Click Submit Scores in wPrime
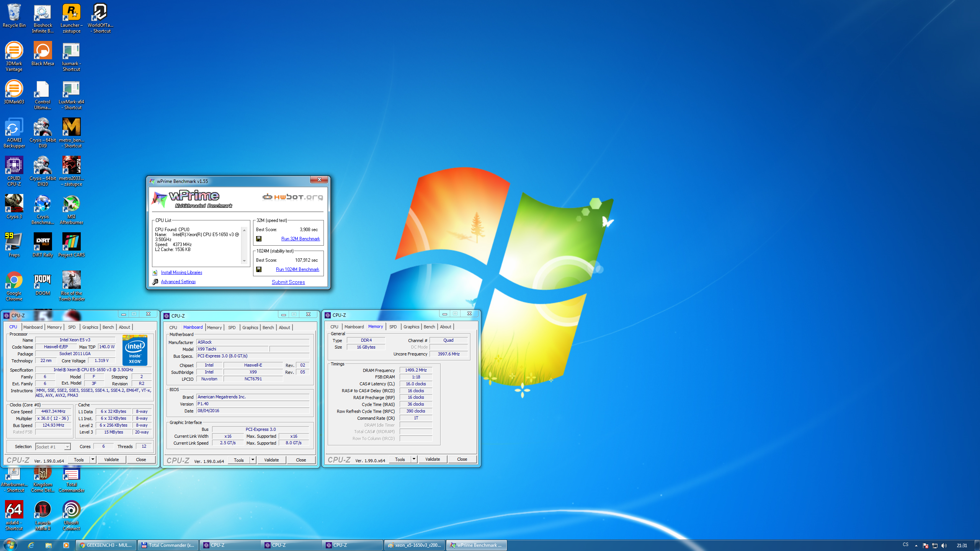The image size is (980, 551). coord(288,282)
